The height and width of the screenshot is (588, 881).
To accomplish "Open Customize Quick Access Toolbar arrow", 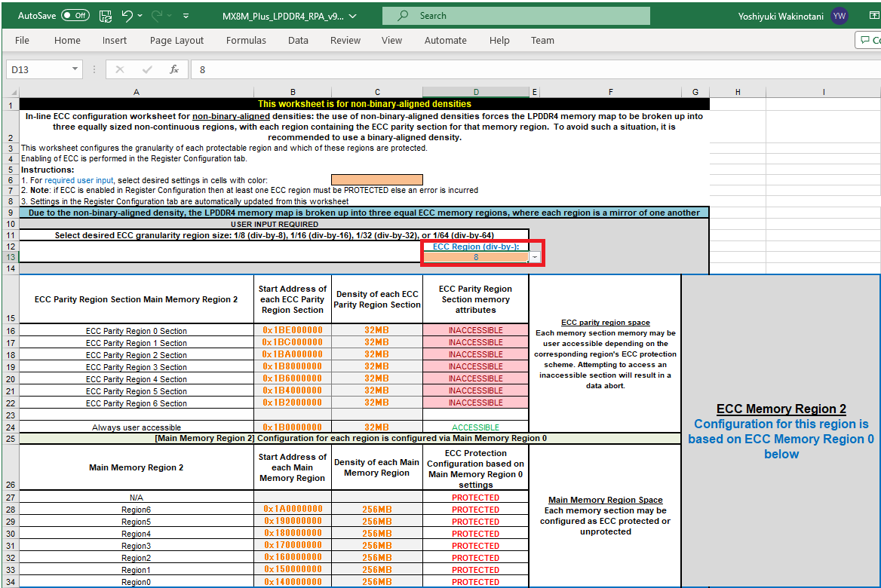I will click(x=186, y=17).
